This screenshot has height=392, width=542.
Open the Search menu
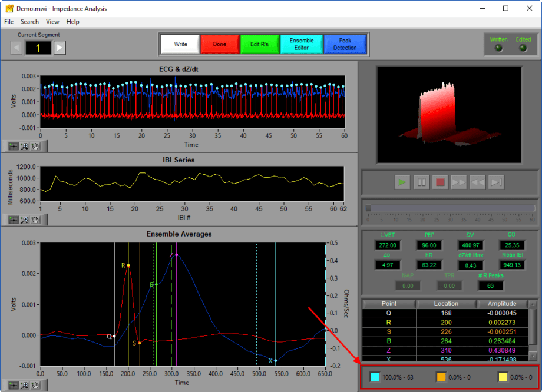pos(29,21)
